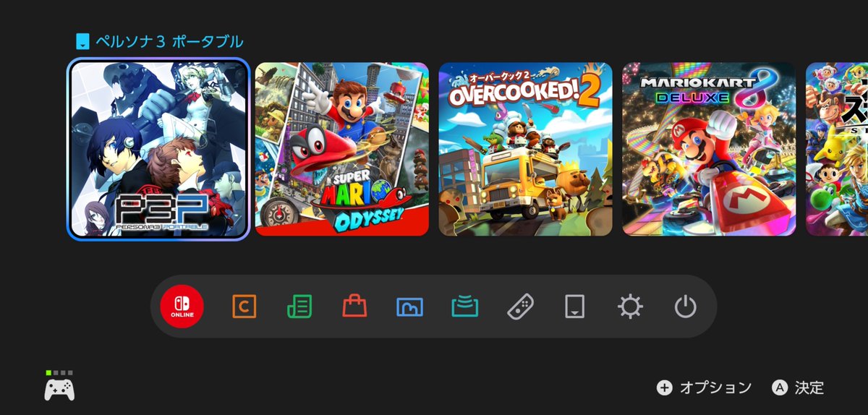This screenshot has width=868, height=415.
Task: Select the Mario Kart 8 Deluxe tile
Action: 710,149
